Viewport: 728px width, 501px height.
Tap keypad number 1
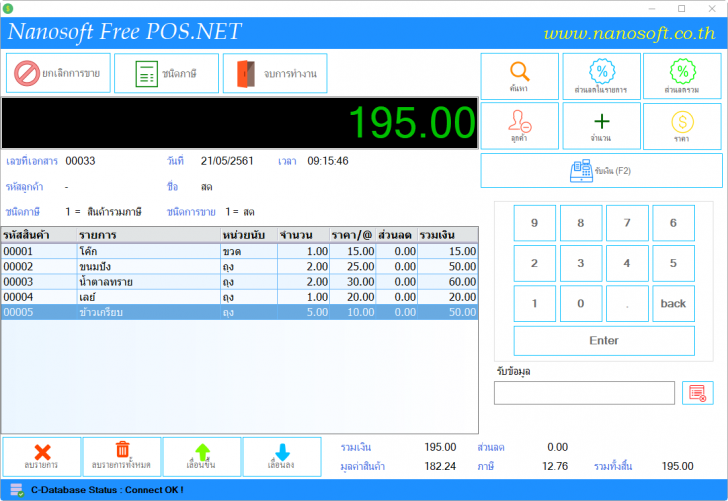[x=534, y=304]
